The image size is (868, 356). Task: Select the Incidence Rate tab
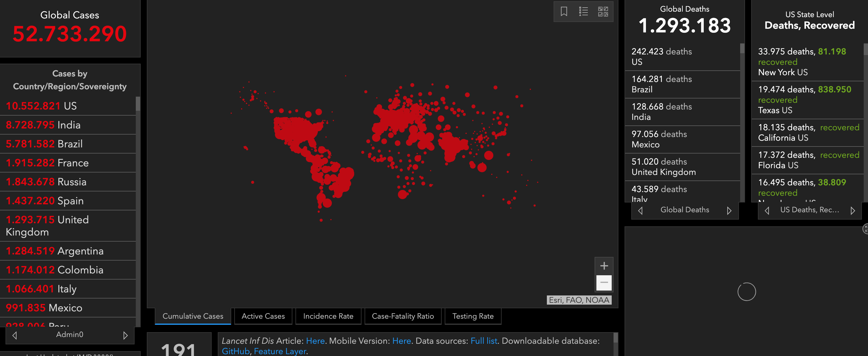click(x=328, y=316)
